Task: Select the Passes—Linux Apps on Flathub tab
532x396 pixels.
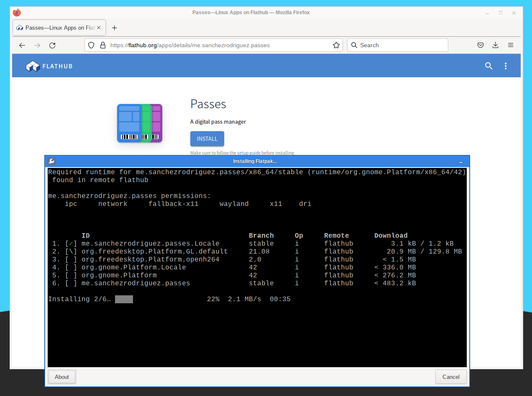Action: pyautogui.click(x=58, y=28)
